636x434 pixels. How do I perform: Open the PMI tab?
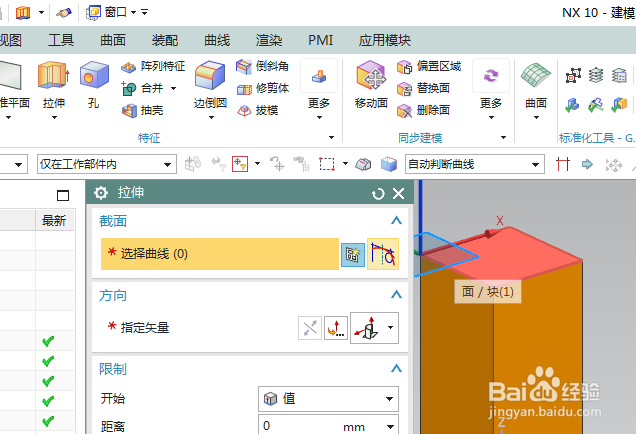(320, 40)
